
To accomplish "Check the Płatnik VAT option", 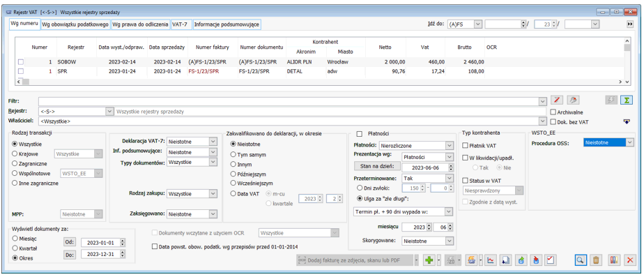I will (x=466, y=146).
